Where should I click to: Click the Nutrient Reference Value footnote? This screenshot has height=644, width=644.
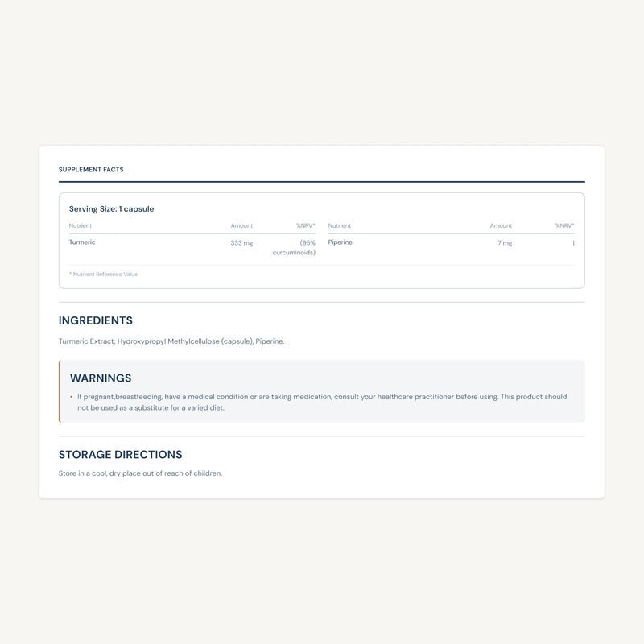coord(103,275)
